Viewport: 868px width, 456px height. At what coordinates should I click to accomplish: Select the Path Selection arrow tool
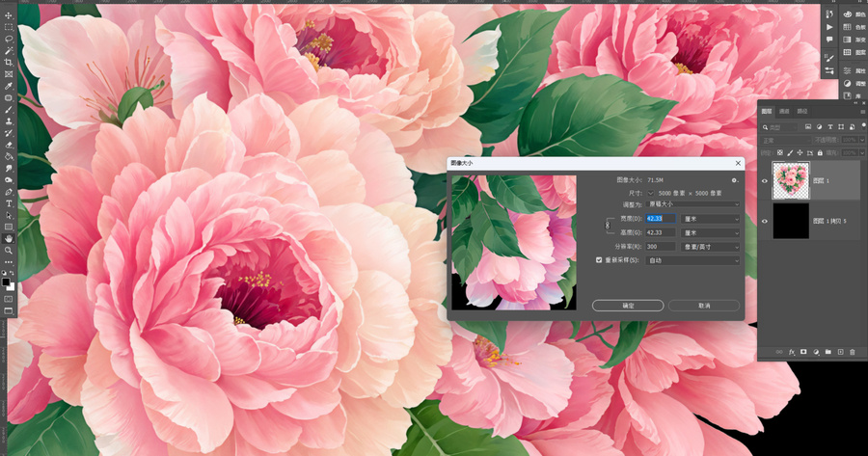click(9, 215)
